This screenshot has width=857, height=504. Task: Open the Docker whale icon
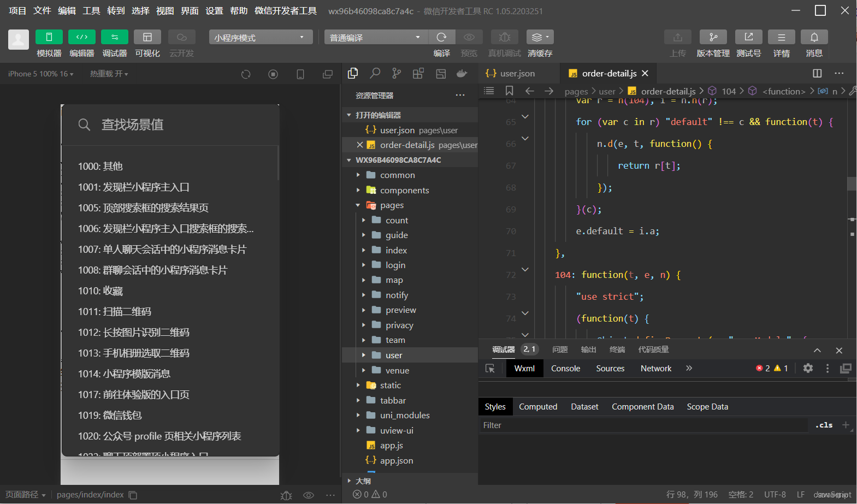(462, 73)
